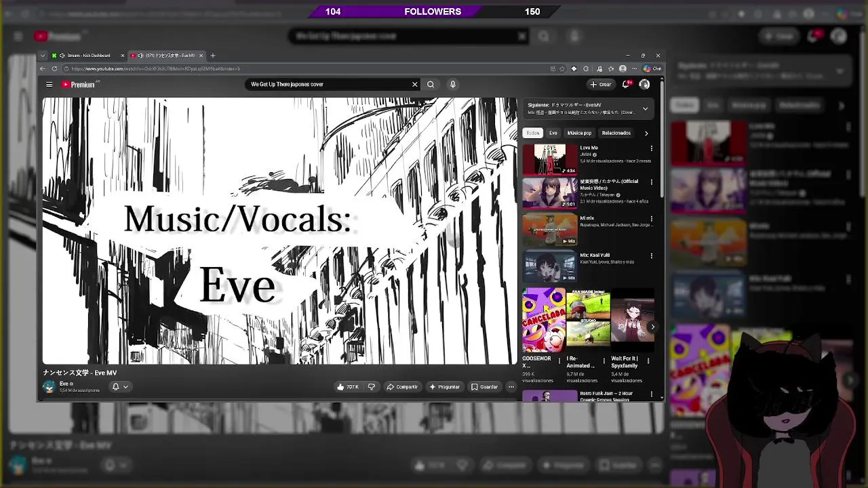Add page to favorites star icon
Image resolution: width=868 pixels, height=488 pixels.
coord(562,68)
